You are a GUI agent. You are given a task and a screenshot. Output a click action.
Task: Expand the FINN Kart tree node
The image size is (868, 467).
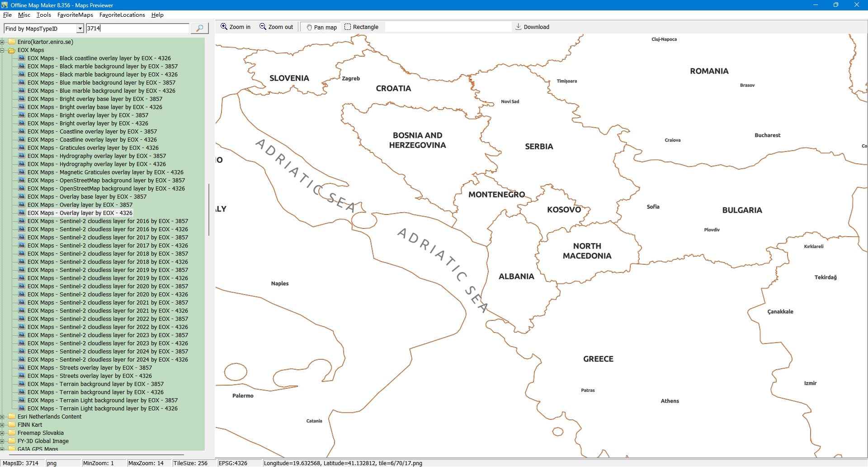(x=2, y=425)
